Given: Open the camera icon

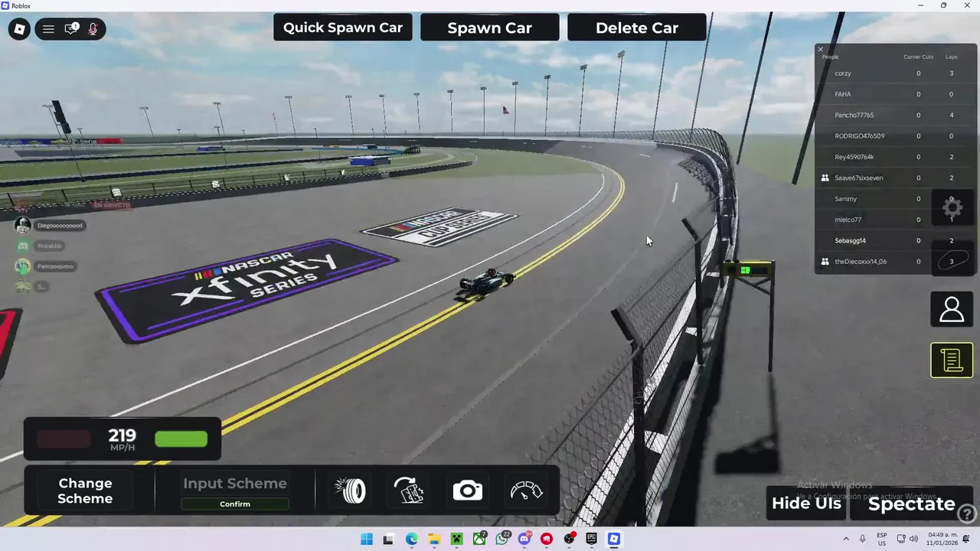Looking at the screenshot, I should 467,491.
